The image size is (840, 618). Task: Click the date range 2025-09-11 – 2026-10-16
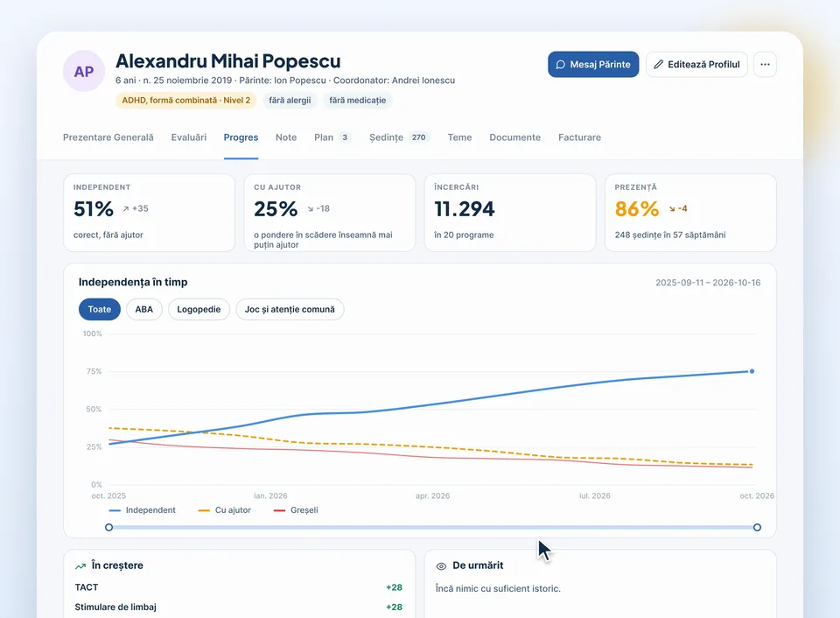tap(708, 283)
